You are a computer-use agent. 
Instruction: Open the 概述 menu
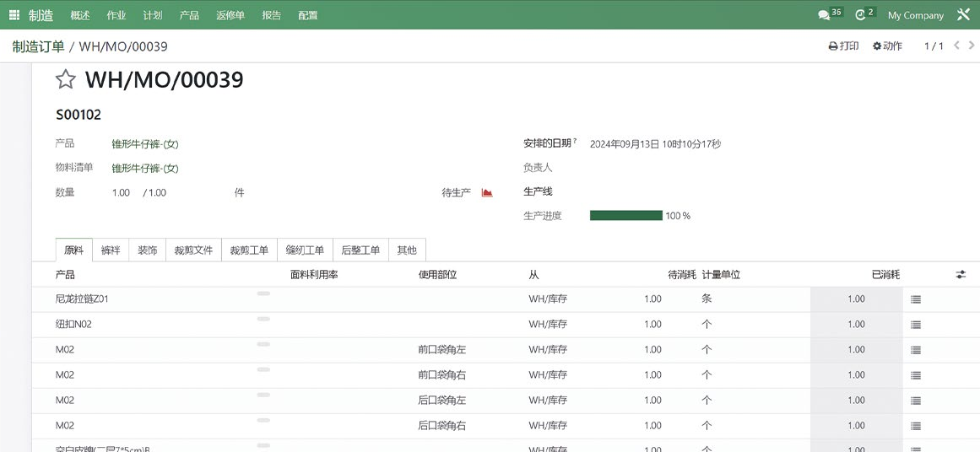point(80,15)
